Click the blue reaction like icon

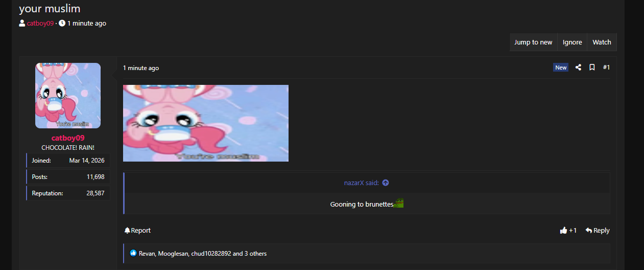133,253
